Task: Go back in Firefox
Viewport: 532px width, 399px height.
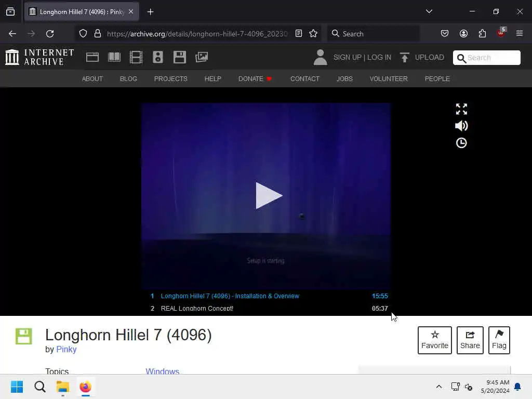Action: tap(12, 34)
